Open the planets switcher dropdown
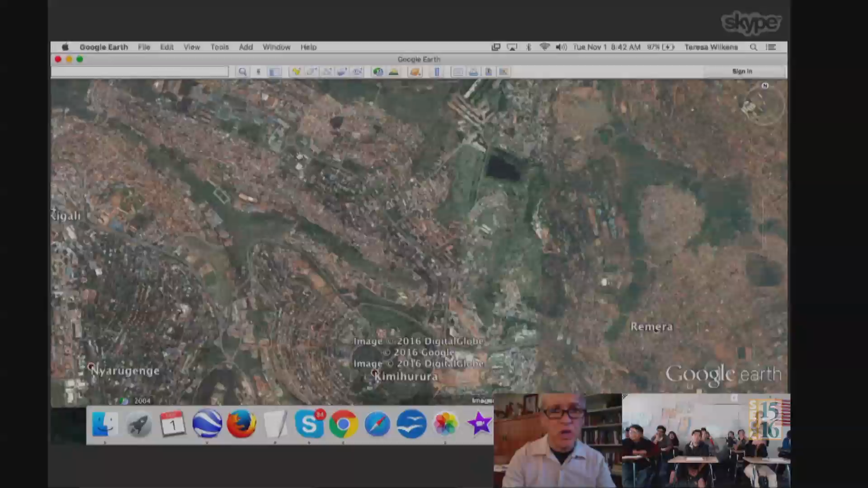The height and width of the screenshot is (488, 868). click(x=415, y=72)
